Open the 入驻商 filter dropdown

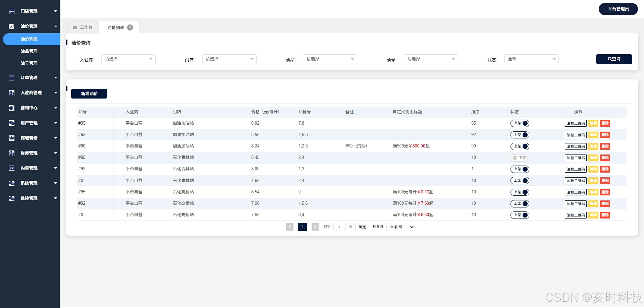click(128, 59)
